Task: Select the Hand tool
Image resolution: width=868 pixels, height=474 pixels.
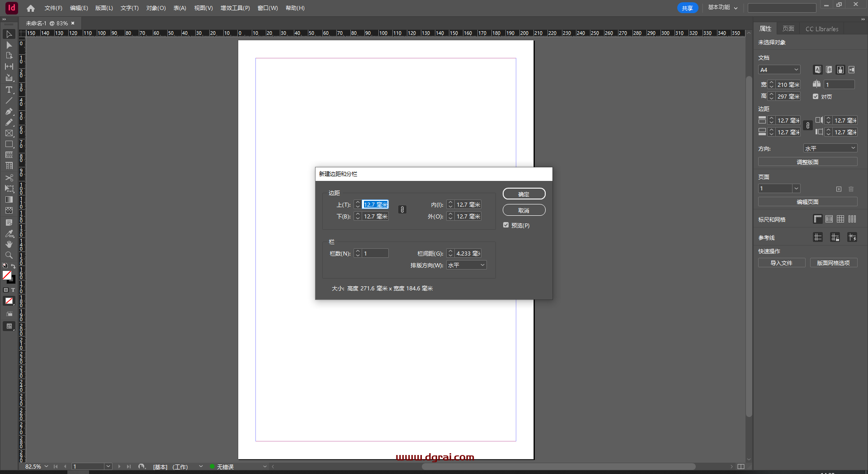Action: click(x=9, y=244)
